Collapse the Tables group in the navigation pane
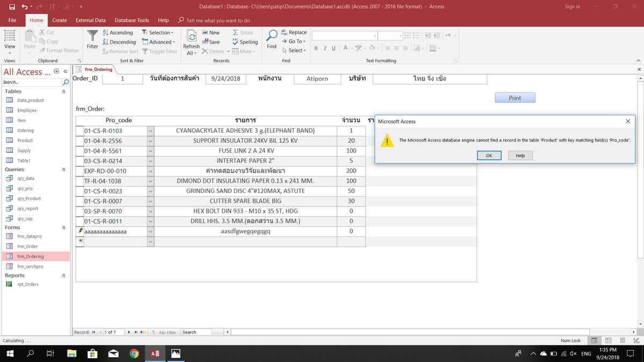644x362 pixels. [64, 91]
